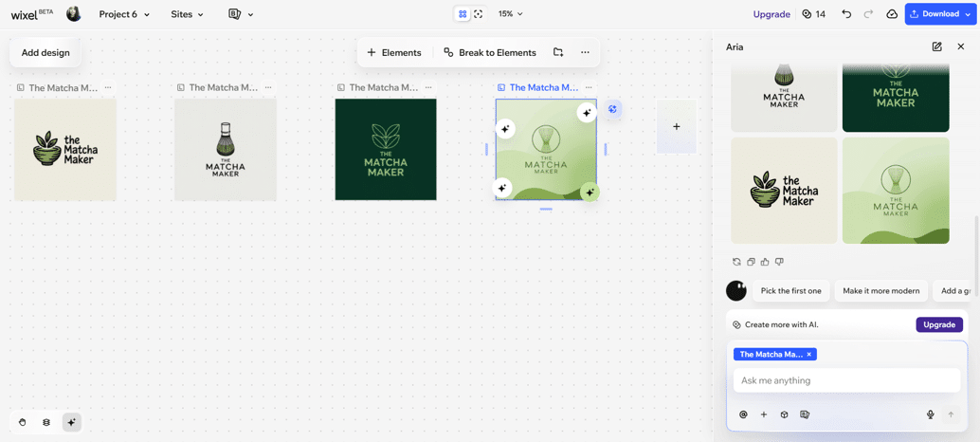
Task: Click green bottom-right AI sparkle button
Action: point(590,192)
